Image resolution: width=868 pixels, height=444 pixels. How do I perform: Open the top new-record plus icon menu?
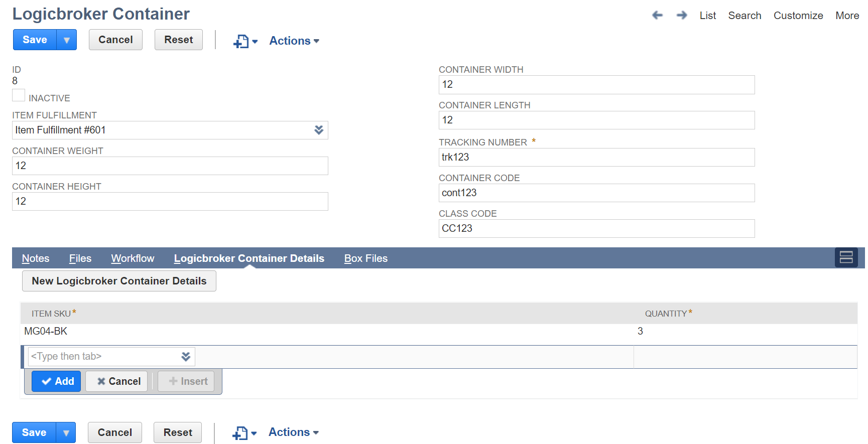tap(245, 41)
